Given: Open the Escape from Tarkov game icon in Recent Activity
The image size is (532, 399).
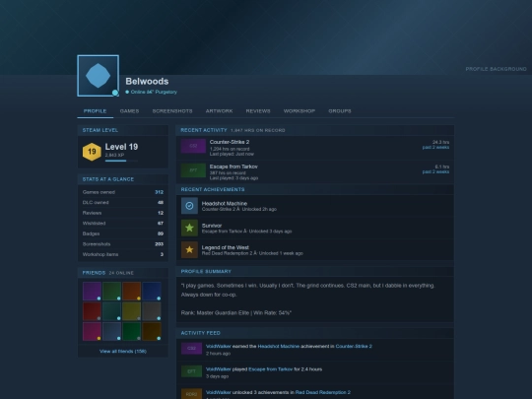Looking at the screenshot, I should coord(193,170).
